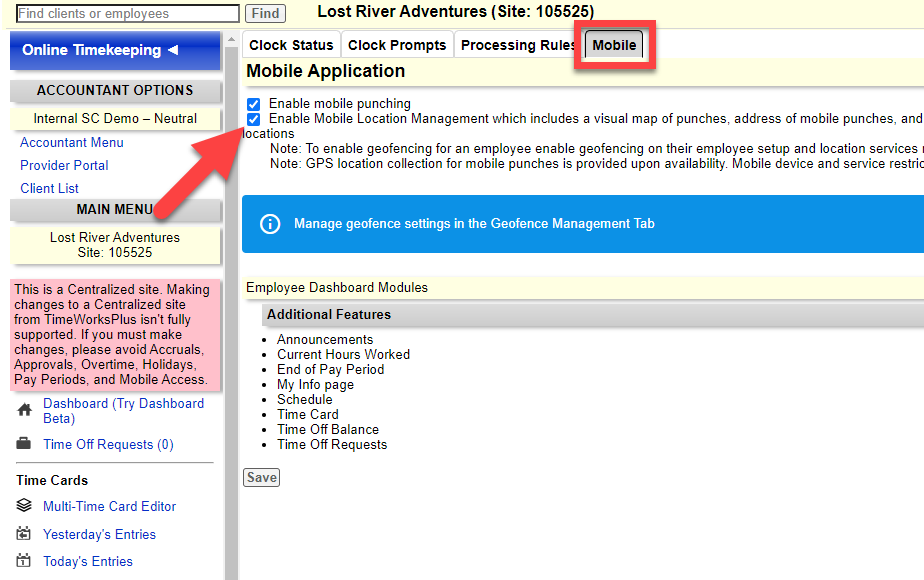Click the Time Cards sidebar heading
924x580 pixels.
click(x=52, y=480)
